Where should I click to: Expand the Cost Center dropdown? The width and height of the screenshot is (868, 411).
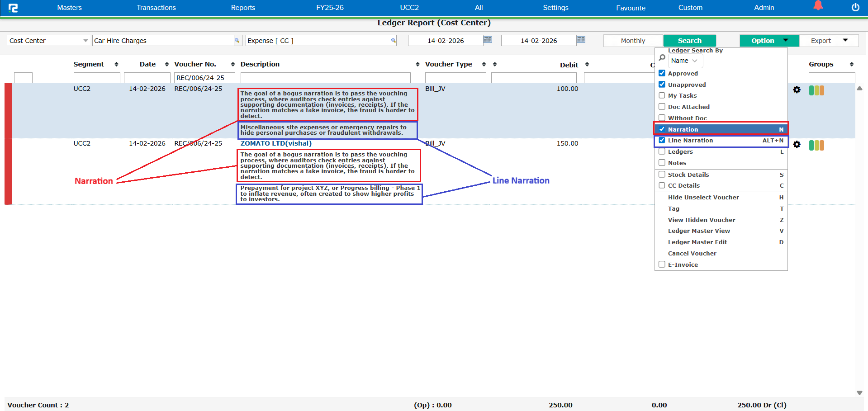(85, 41)
